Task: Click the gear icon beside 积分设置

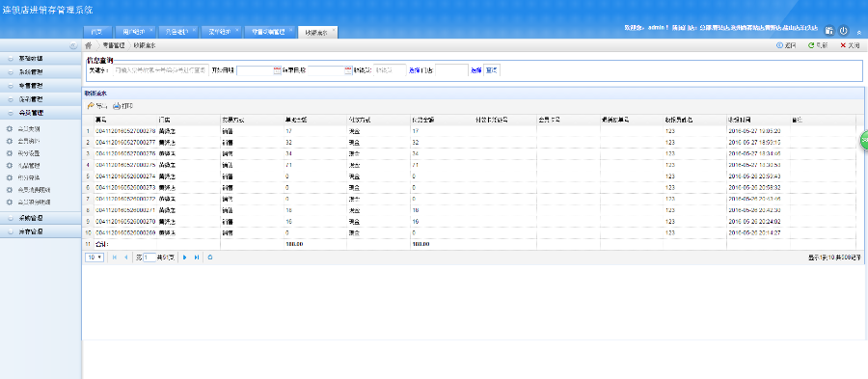Action: coord(9,153)
